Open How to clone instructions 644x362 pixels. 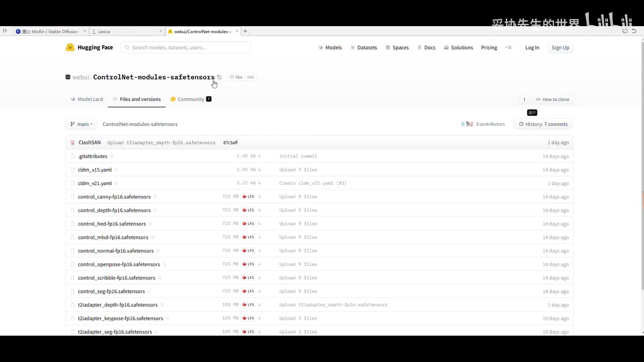point(552,99)
